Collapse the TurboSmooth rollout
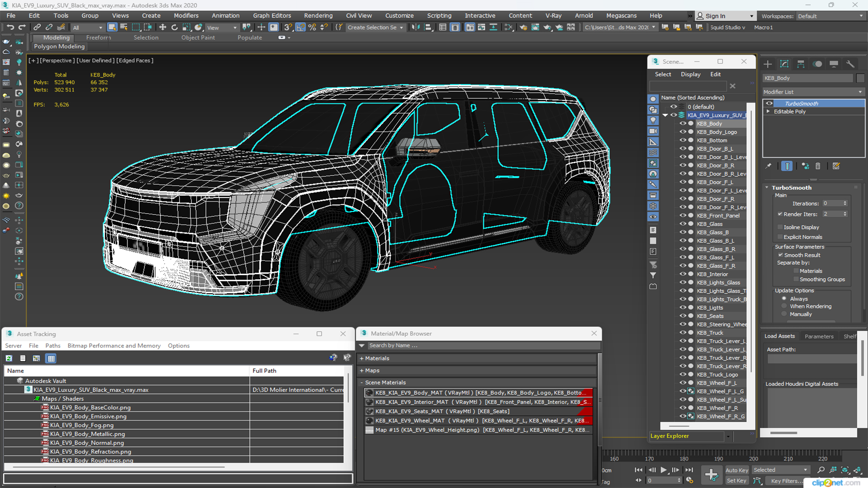868x488 pixels. click(x=767, y=188)
